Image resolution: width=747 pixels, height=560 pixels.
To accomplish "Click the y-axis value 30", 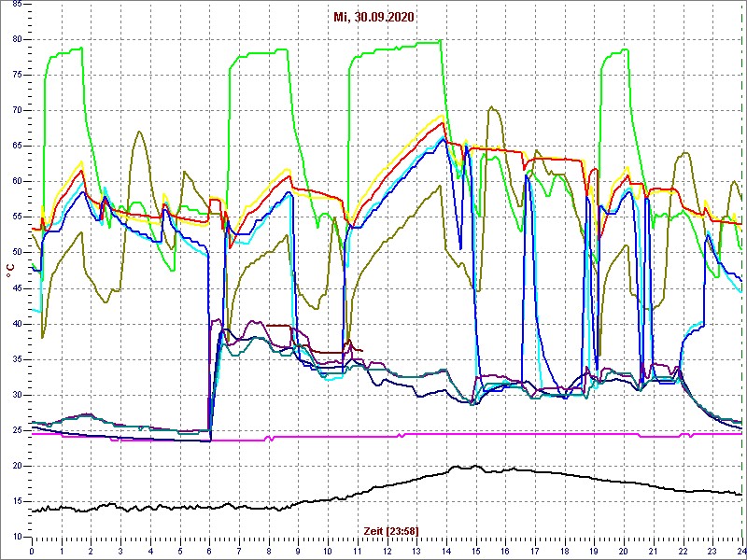I will pos(16,395).
